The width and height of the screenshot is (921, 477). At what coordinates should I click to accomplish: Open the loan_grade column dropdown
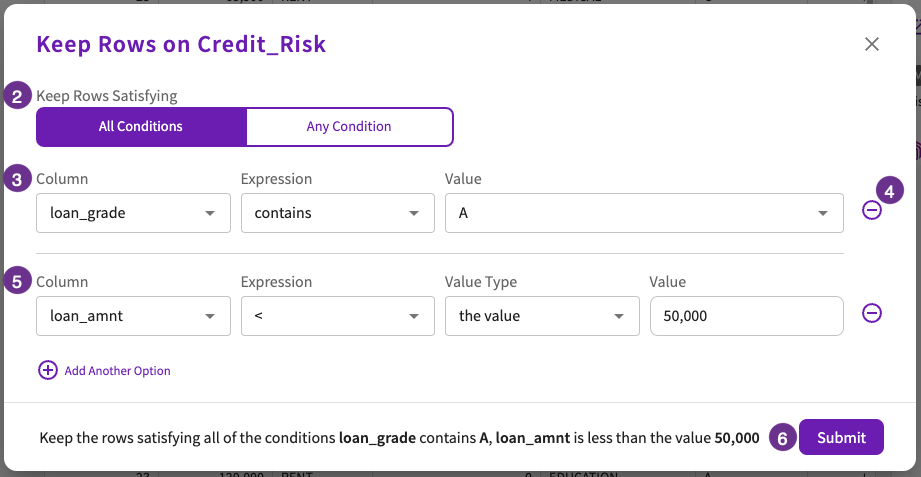click(x=133, y=213)
